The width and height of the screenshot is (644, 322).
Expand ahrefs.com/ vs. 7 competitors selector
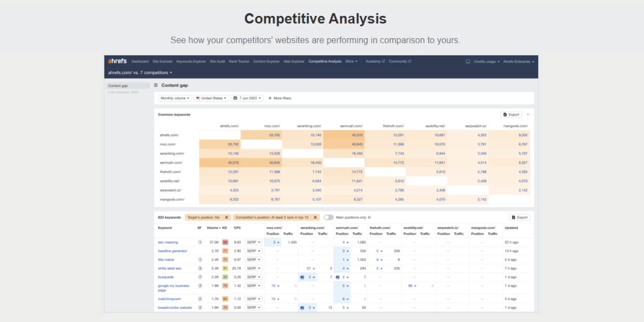click(x=140, y=73)
